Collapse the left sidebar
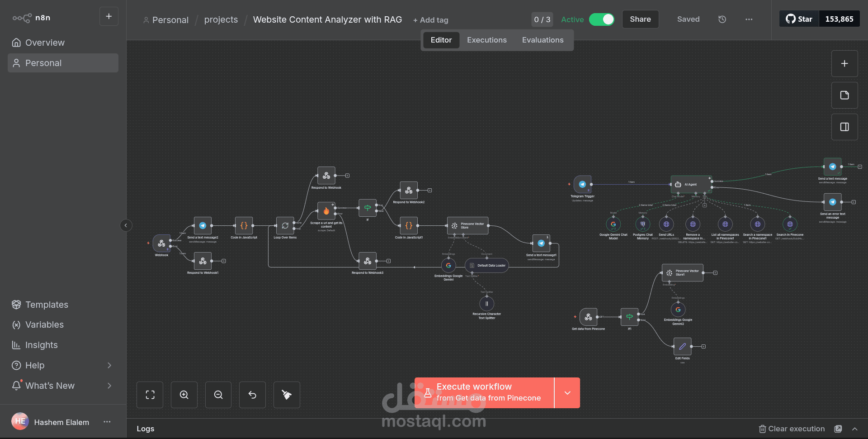 (126, 225)
